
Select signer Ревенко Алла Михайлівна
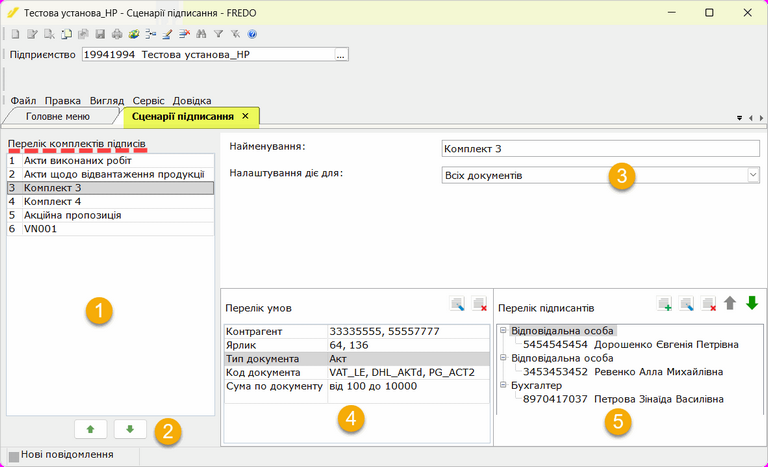click(x=623, y=372)
